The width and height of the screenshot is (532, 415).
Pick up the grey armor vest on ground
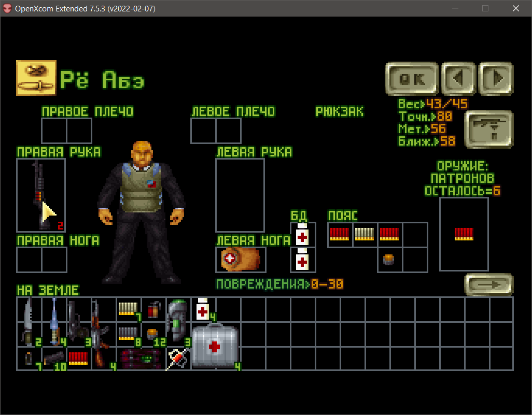pos(178,321)
